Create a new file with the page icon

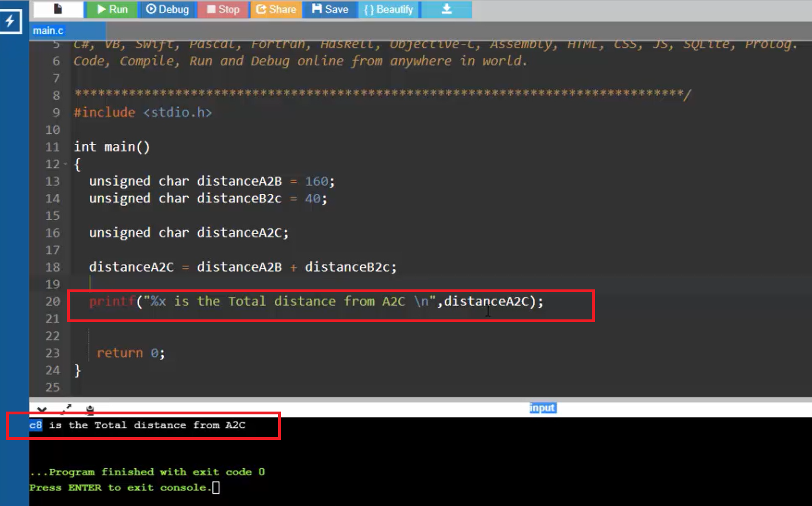tap(58, 9)
